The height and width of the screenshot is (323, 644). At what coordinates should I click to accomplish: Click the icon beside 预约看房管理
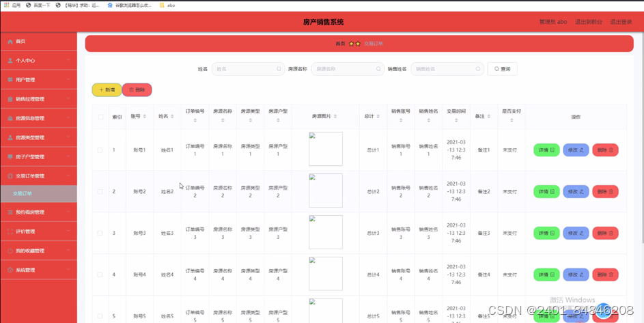(10, 212)
